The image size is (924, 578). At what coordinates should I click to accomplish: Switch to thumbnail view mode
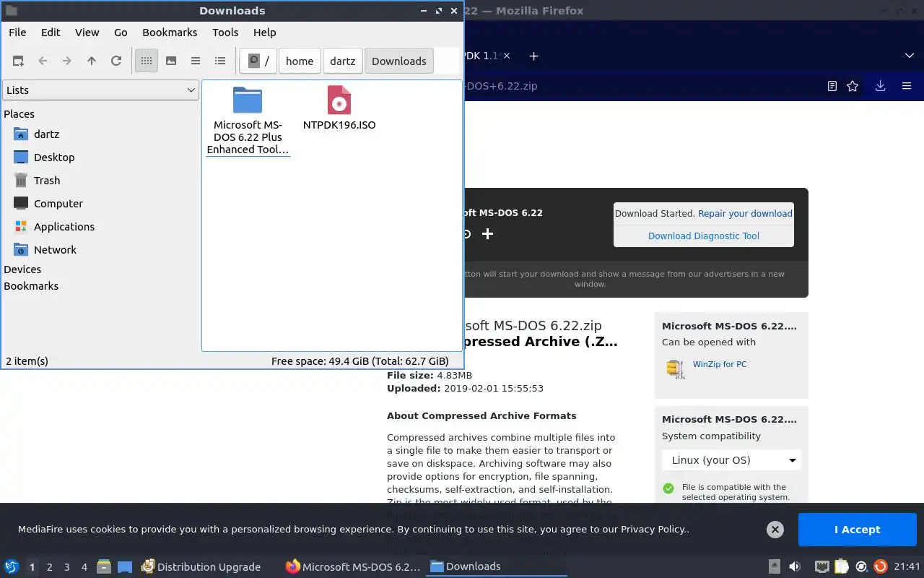pyautogui.click(x=171, y=61)
